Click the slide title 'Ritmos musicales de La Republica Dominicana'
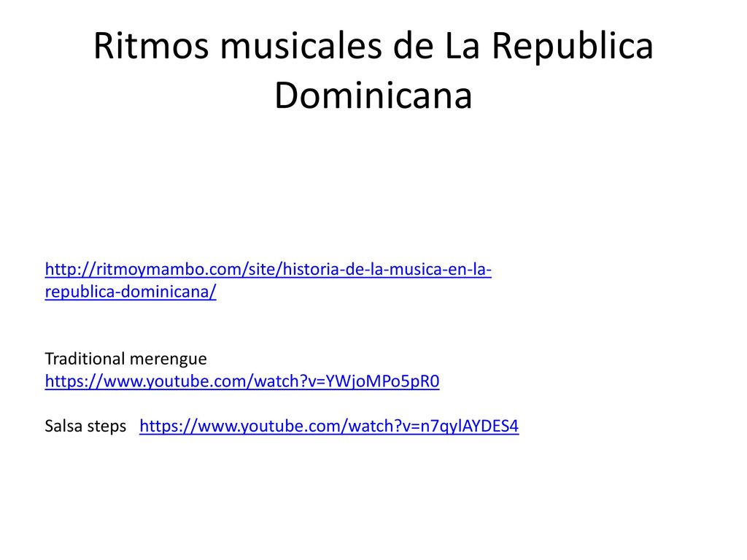Viewport: 747px width, 560px height. [x=373, y=71]
